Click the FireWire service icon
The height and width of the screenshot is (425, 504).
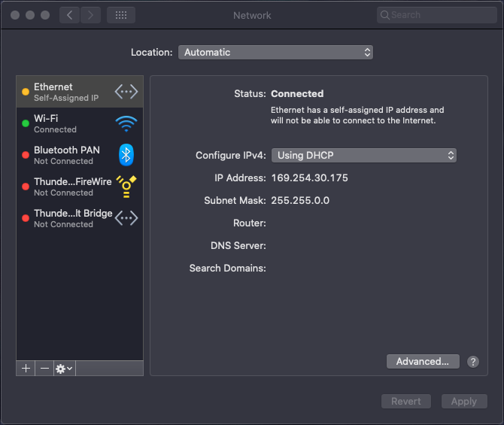coord(126,187)
